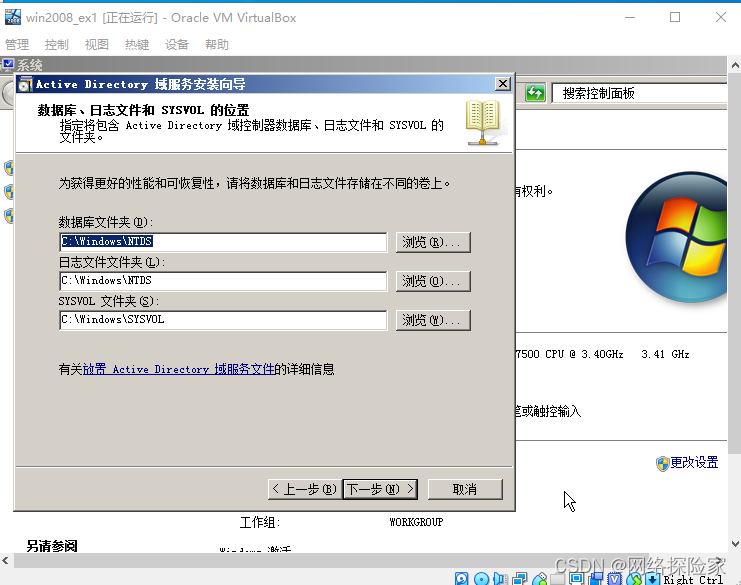Click 浏览(W) for the SYSVOL folder
Image resolution: width=741 pixels, height=585 pixels.
coord(433,320)
